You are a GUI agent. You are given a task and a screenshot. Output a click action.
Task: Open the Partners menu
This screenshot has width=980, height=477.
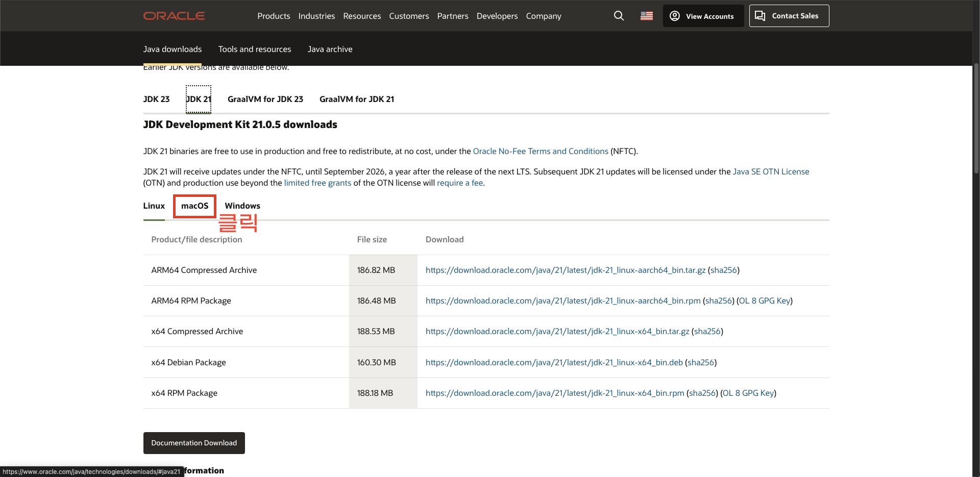pos(453,16)
